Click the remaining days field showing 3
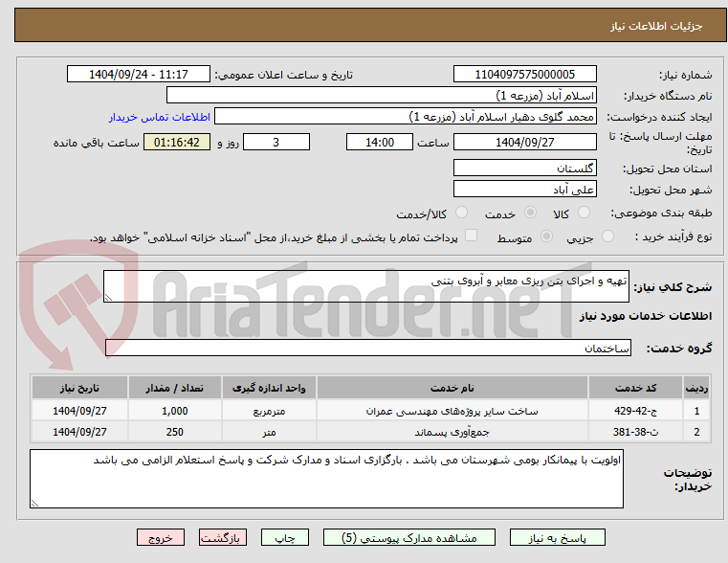This screenshot has height=563, width=728. 276,142
